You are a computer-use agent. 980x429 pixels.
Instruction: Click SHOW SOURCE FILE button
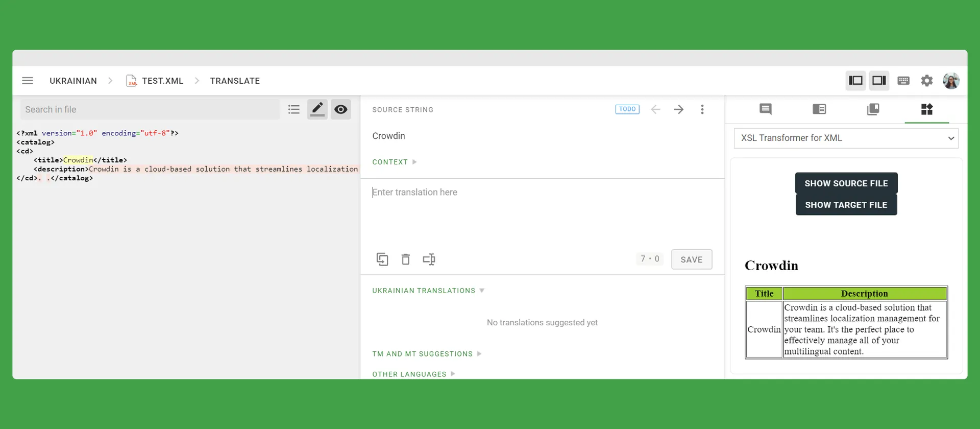pyautogui.click(x=846, y=183)
